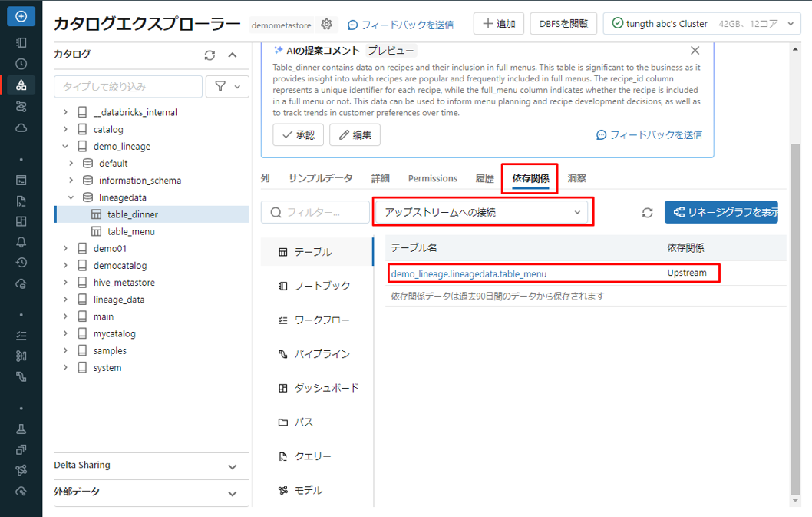The height and width of the screenshot is (517, 812).
Task: Click the catalog filter text input
Action: click(x=128, y=87)
